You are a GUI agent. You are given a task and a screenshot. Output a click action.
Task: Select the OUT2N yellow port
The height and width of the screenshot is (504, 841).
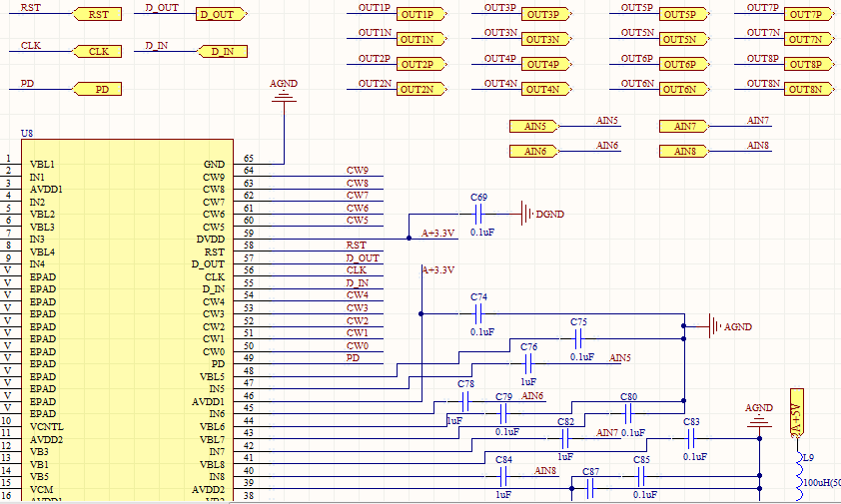(421, 89)
